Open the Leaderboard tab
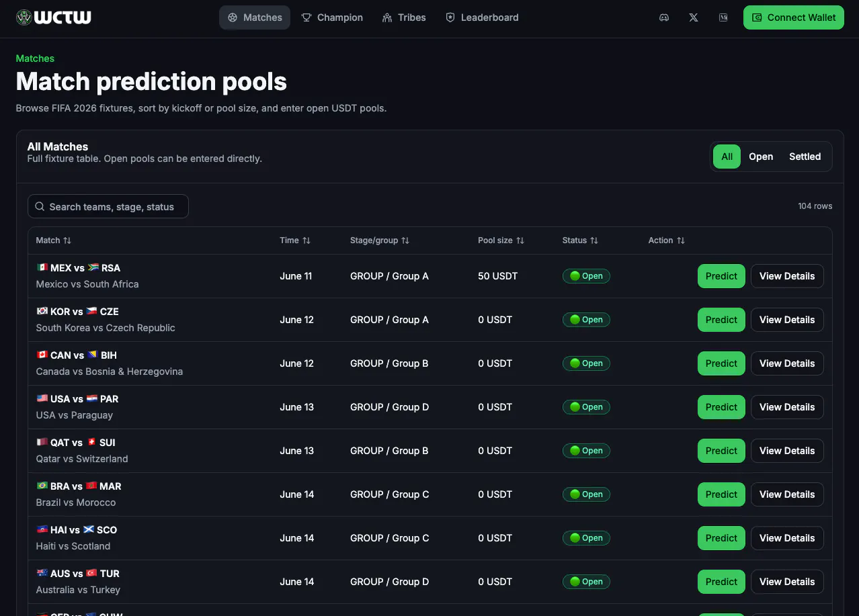 pos(482,17)
